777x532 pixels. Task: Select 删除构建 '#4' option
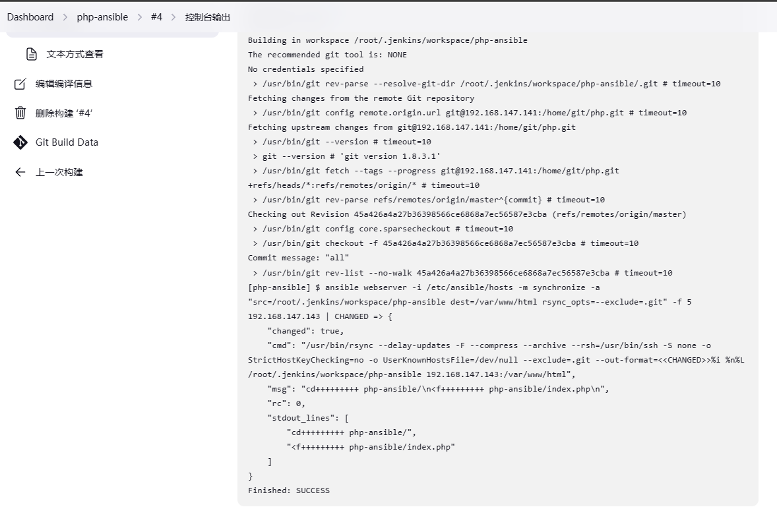click(x=64, y=113)
